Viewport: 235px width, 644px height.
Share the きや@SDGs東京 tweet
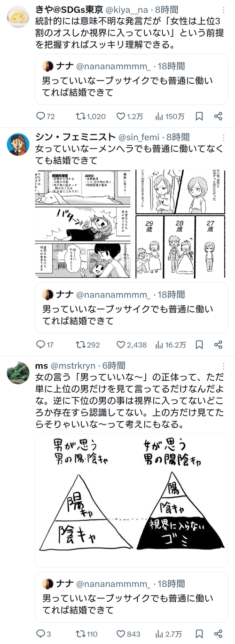pos(218,116)
